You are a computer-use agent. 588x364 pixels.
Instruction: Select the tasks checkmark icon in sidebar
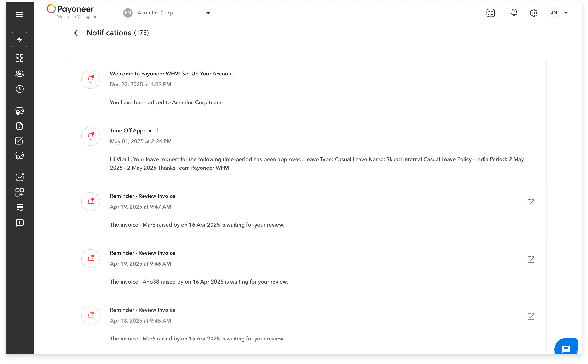coord(20,141)
